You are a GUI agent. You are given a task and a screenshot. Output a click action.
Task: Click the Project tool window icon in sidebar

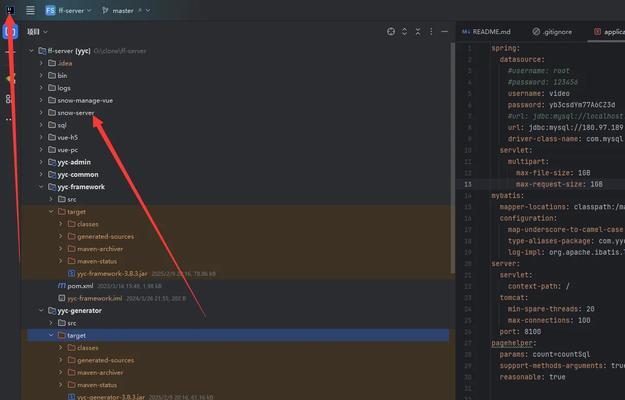pos(10,32)
